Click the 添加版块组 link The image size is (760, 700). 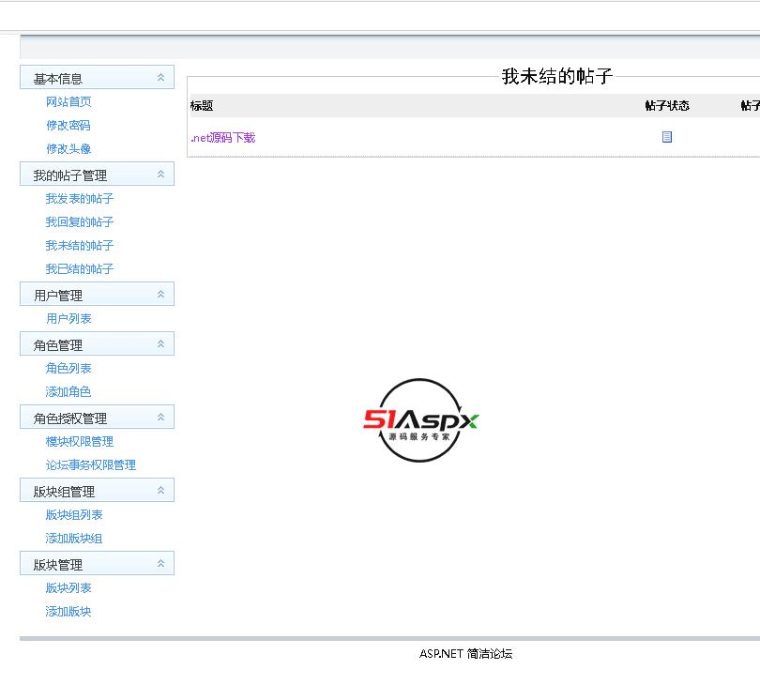(74, 538)
